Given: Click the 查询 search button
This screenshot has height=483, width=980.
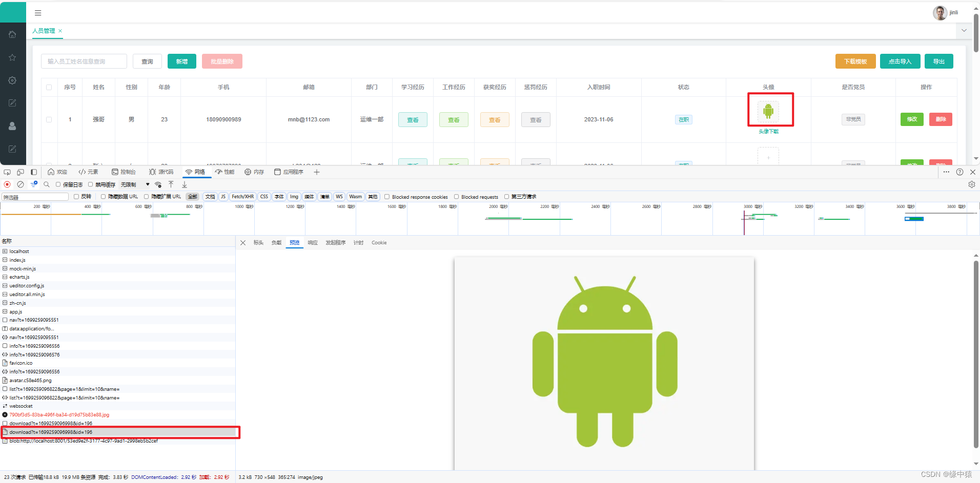Looking at the screenshot, I should (x=148, y=61).
